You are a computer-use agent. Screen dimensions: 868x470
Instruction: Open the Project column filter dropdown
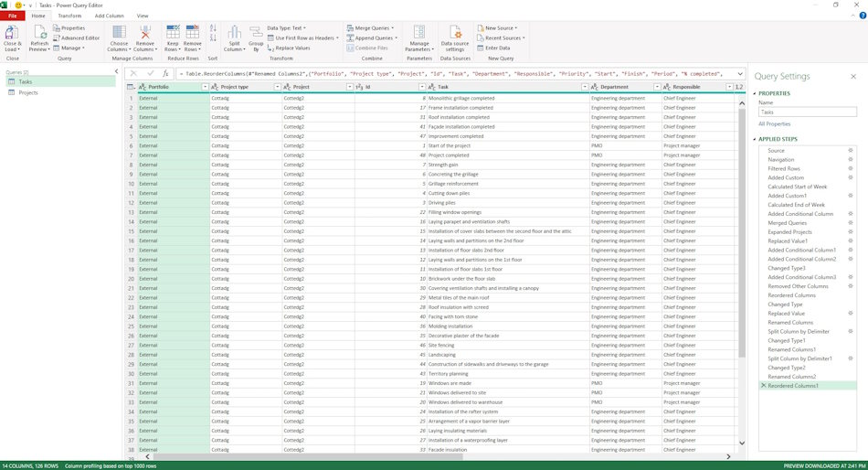pos(350,87)
